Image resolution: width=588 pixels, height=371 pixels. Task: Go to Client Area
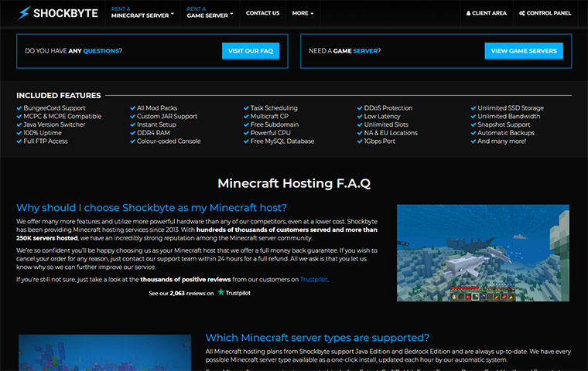coord(487,13)
